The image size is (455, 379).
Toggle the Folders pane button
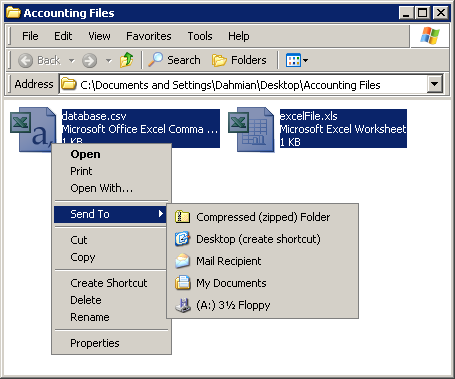point(239,60)
